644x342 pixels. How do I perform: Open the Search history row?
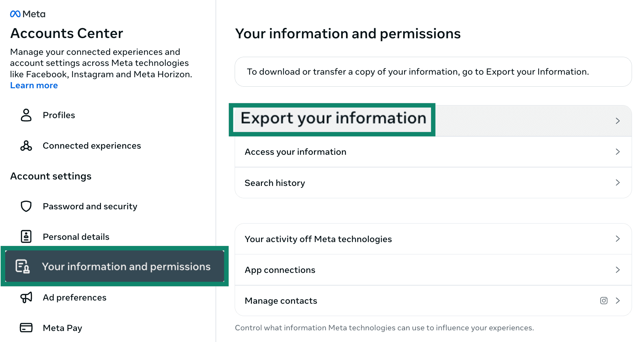click(x=433, y=183)
